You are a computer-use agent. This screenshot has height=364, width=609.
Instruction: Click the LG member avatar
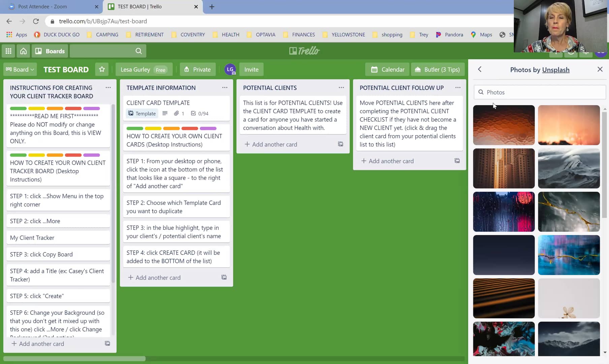pyautogui.click(x=230, y=69)
